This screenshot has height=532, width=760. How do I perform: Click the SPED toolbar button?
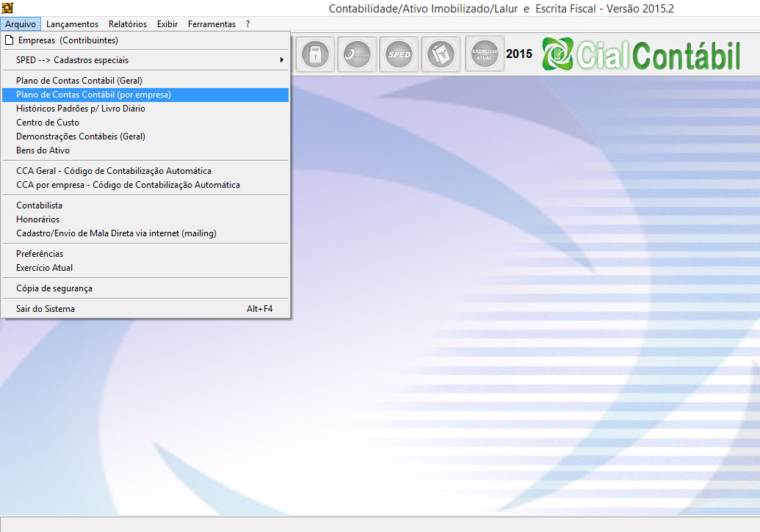point(399,54)
